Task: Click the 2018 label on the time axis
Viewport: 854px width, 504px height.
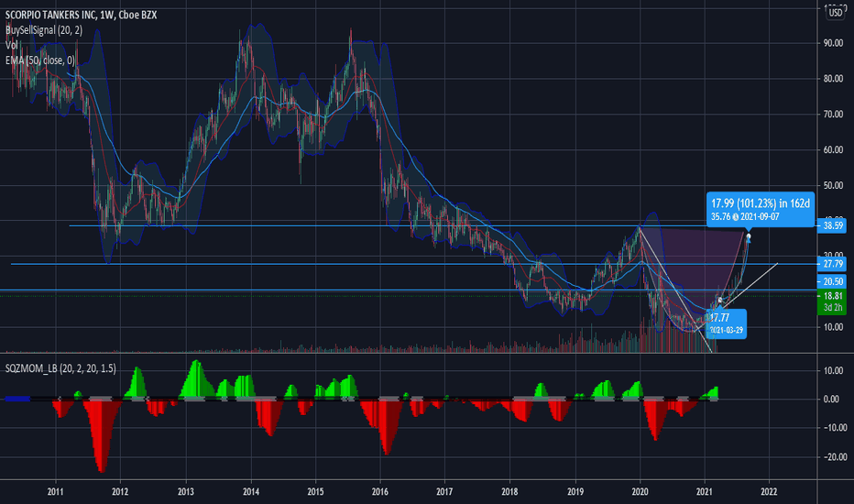Action: [x=509, y=492]
